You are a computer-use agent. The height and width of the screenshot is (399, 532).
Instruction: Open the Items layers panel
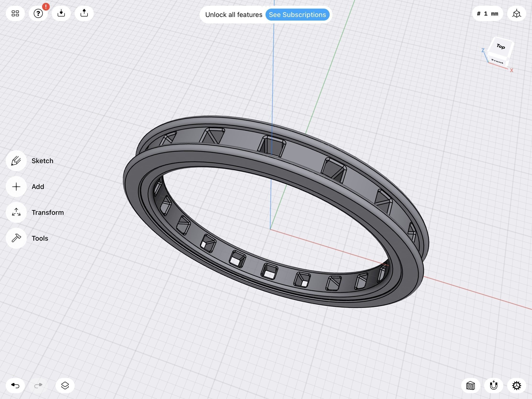65,386
